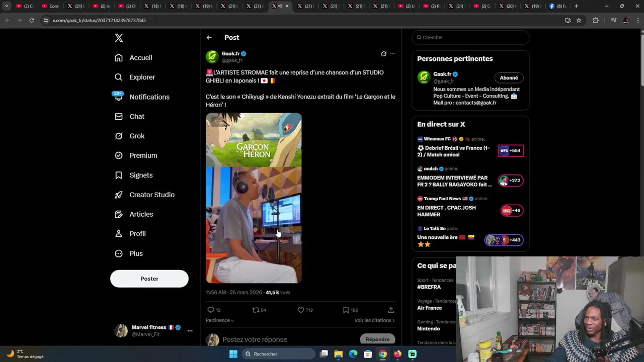The height and width of the screenshot is (362, 644).
Task: Click the install app icon in address bar
Action: pos(568,21)
